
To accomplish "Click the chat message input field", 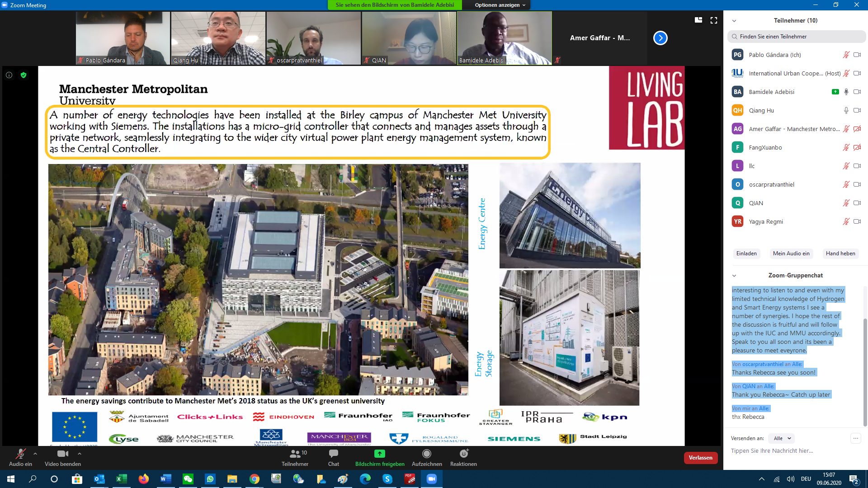I will (x=791, y=451).
